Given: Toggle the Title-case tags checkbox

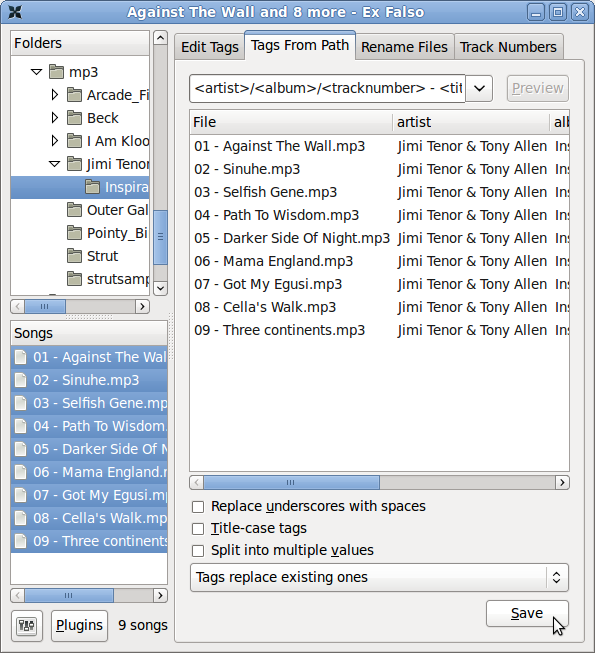Looking at the screenshot, I should click(x=198, y=529).
